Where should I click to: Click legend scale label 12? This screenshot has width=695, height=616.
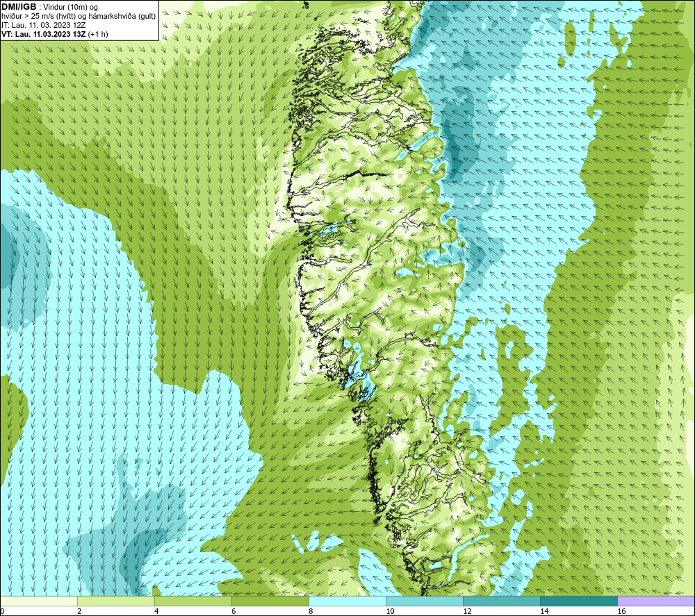(467, 611)
